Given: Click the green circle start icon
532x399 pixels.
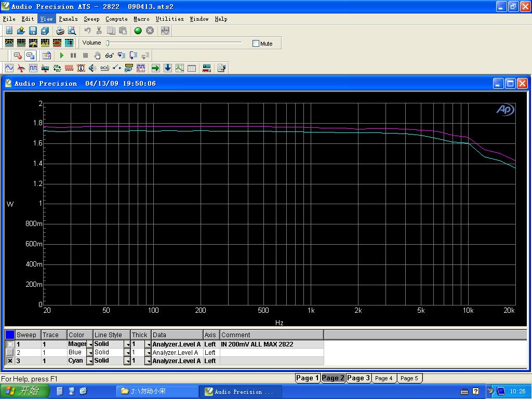Looking at the screenshot, I should 138,31.
